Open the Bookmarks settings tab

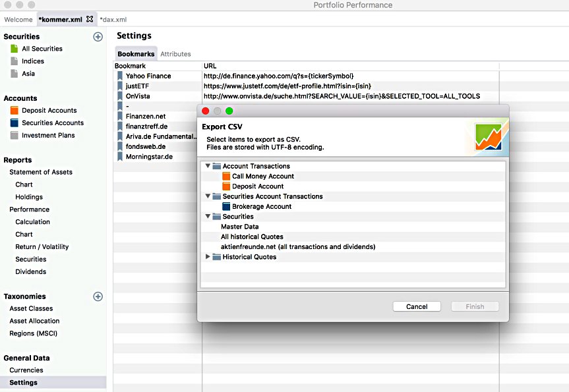[136, 53]
